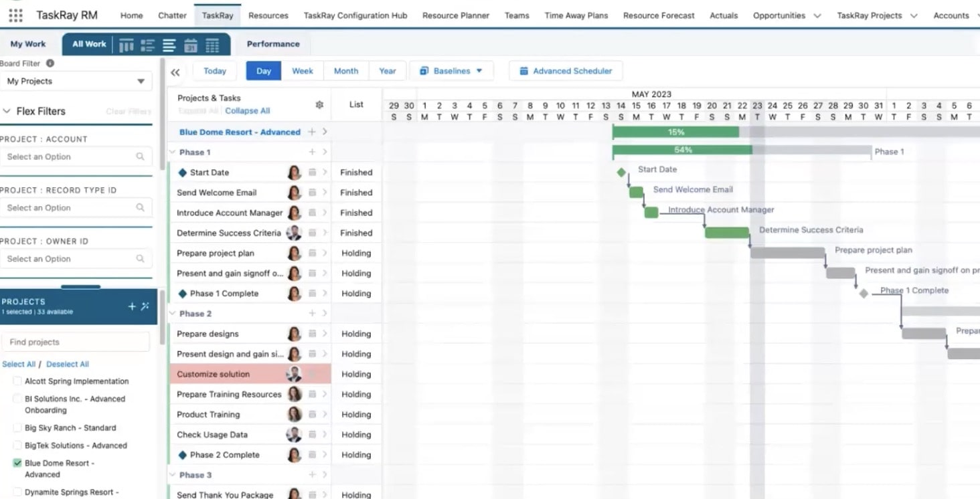Select Month timeline scale
Image resolution: width=980 pixels, height=499 pixels.
tap(346, 71)
